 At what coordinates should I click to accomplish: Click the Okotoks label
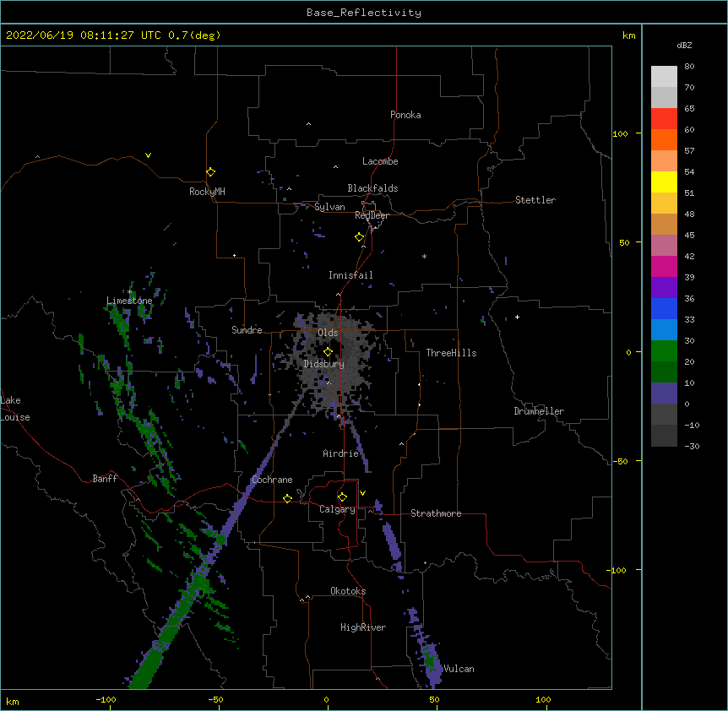point(348,591)
